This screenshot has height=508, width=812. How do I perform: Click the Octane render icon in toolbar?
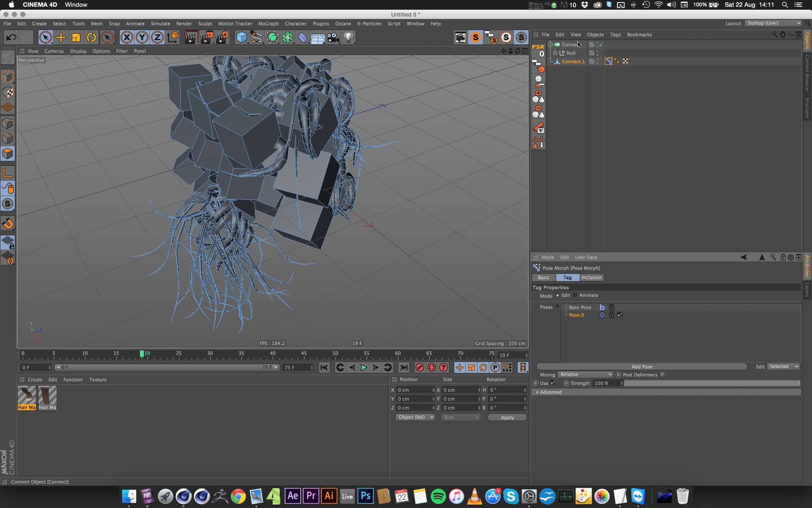click(506, 37)
